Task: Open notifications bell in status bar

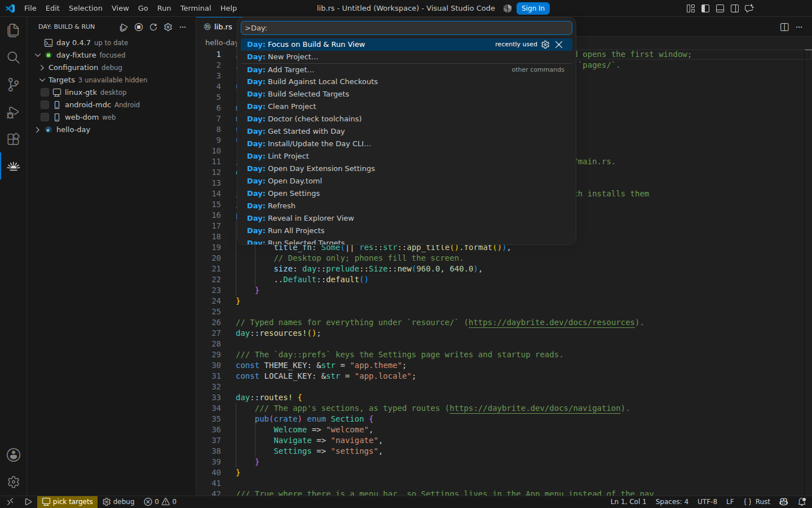Action: 802,502
